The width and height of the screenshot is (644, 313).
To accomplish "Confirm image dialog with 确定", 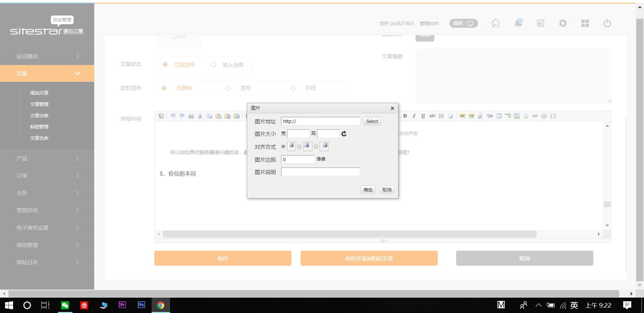I will click(x=368, y=190).
